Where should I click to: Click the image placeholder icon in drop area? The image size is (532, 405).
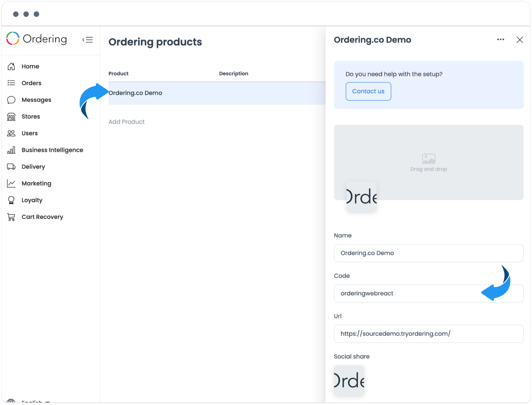click(x=428, y=159)
